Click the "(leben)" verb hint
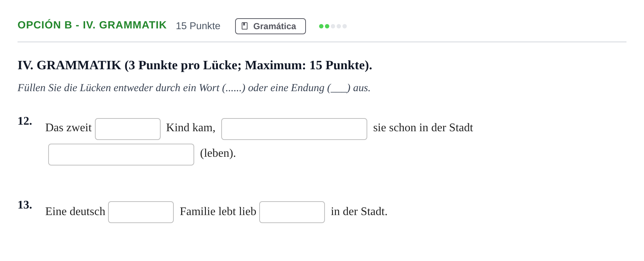The height and width of the screenshot is (261, 644). [218, 153]
